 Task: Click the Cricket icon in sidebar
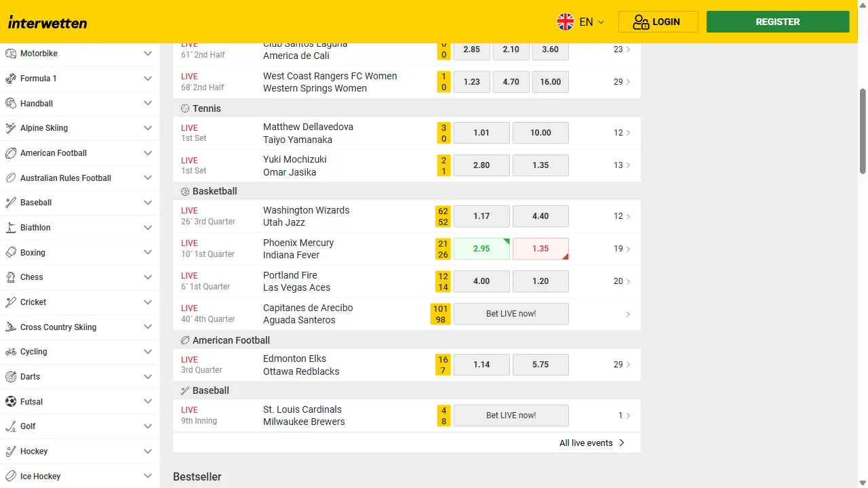click(11, 302)
